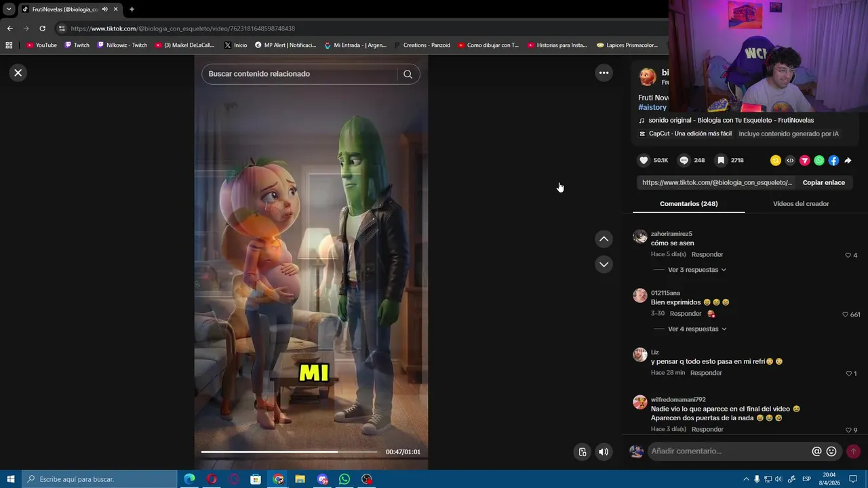
Task: Open 'Creations - Panzoid' bookmark
Action: pos(422,45)
